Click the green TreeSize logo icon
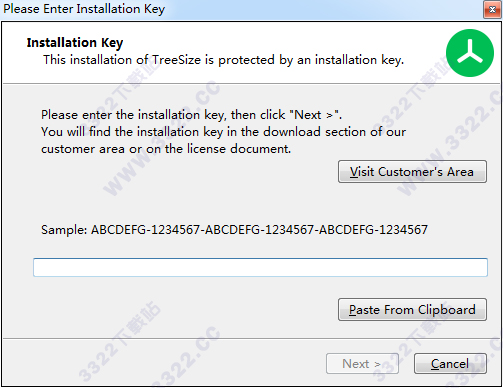The width and height of the screenshot is (503, 388). (x=470, y=53)
